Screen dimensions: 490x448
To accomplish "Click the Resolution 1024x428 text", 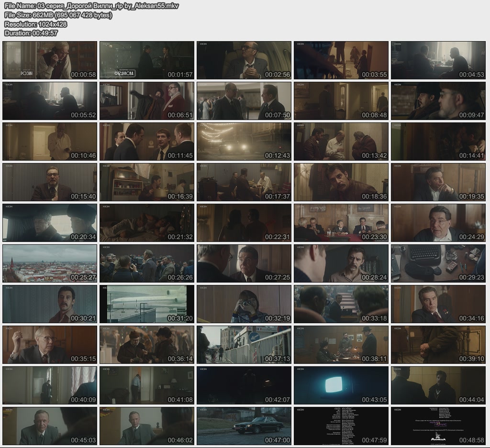I will coord(35,24).
